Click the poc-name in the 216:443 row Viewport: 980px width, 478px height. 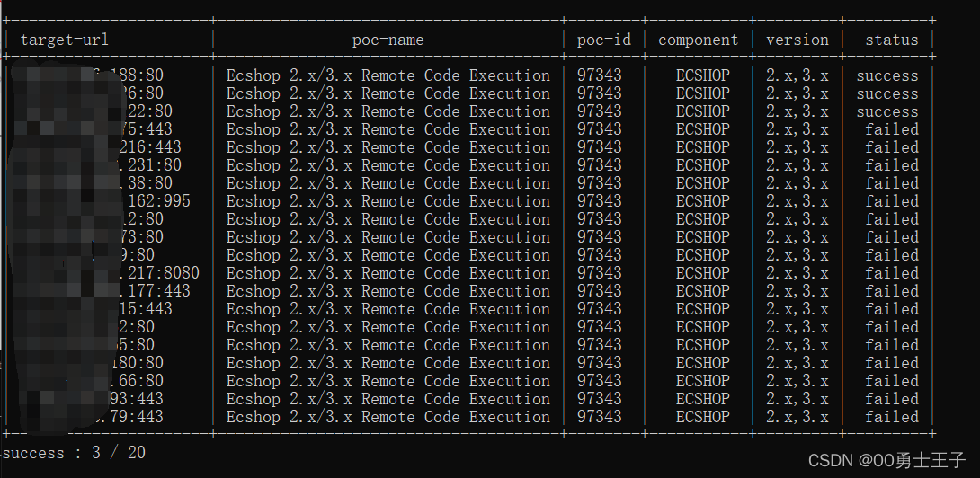pos(388,147)
